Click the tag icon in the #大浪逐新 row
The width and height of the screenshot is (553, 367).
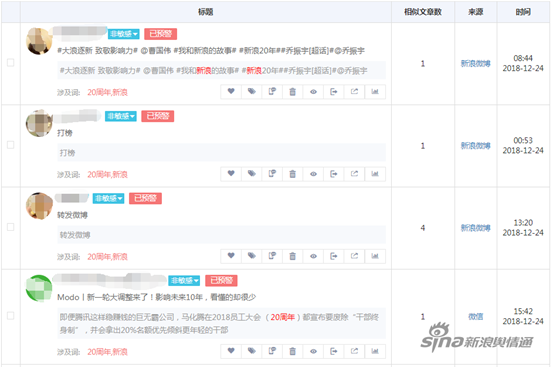tap(251, 92)
